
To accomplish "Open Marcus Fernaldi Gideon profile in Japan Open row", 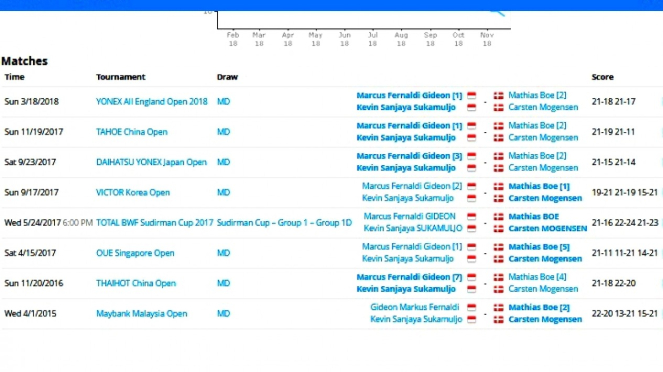I will click(x=409, y=156).
